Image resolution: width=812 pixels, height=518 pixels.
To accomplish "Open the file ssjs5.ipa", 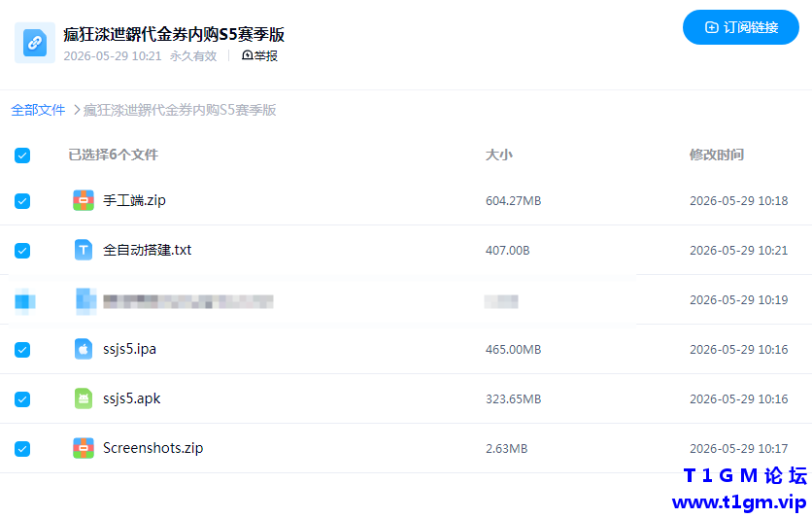I will tap(129, 349).
